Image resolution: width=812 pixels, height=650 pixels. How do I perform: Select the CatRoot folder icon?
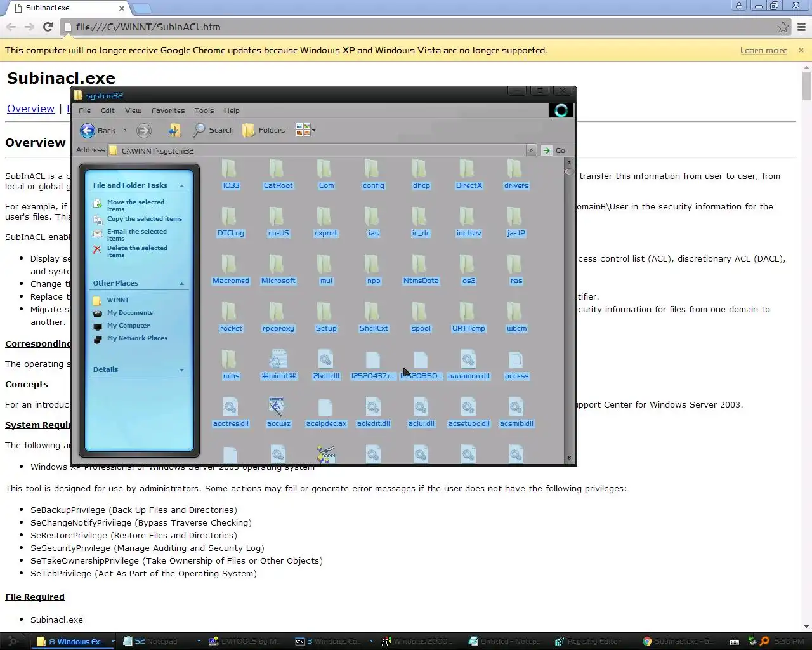pyautogui.click(x=278, y=169)
